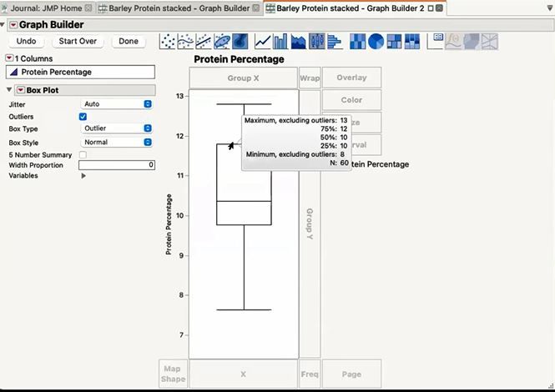Click the Group X drop zone
Image resolution: width=555 pixels, height=392 pixels.
(243, 78)
